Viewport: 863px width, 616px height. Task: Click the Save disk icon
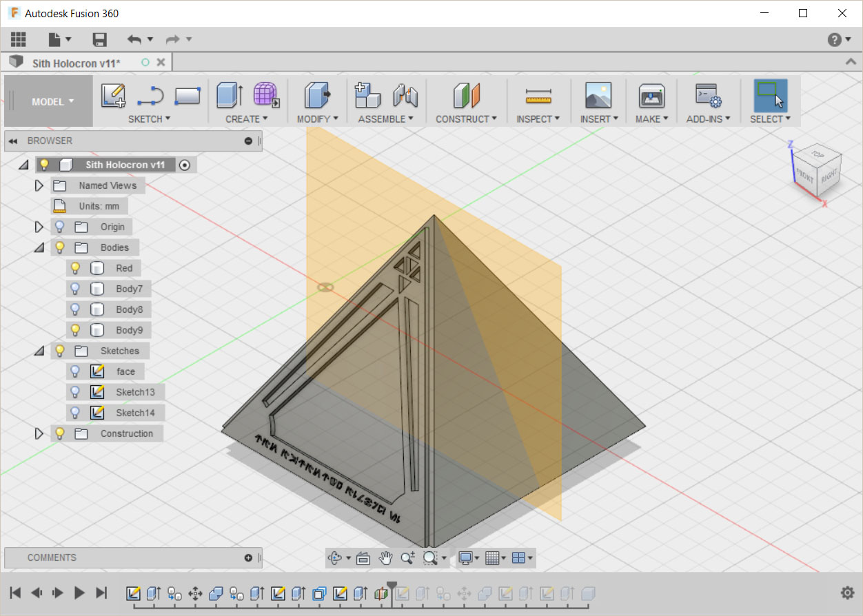coord(100,39)
